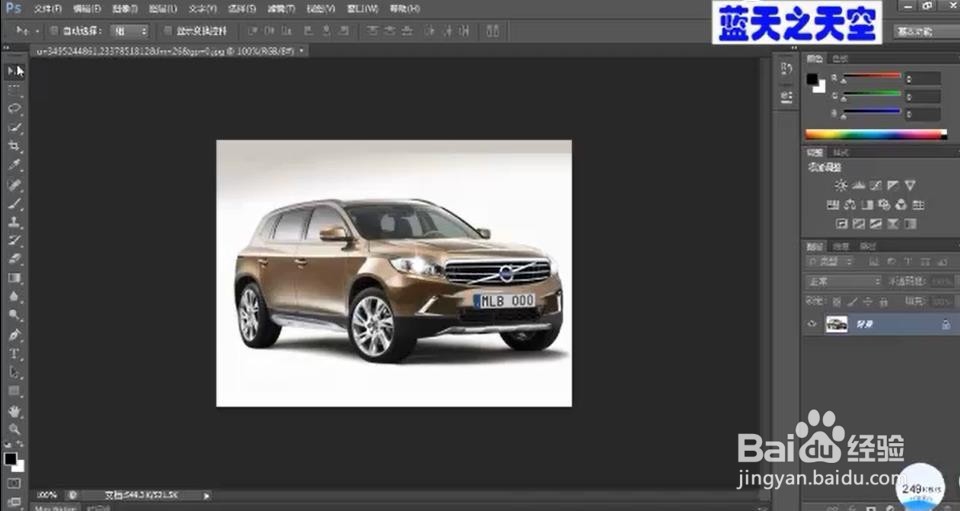Image resolution: width=960 pixels, height=511 pixels.
Task: Select the Lasso tool
Action: 15,108
